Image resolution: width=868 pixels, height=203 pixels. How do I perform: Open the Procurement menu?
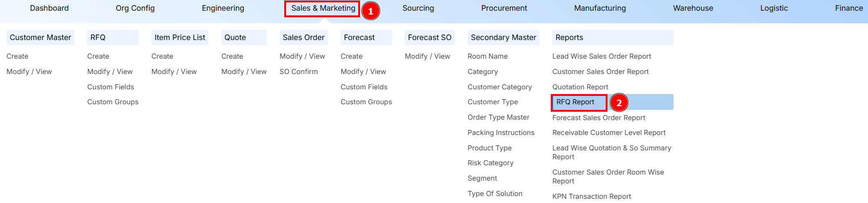(x=504, y=8)
